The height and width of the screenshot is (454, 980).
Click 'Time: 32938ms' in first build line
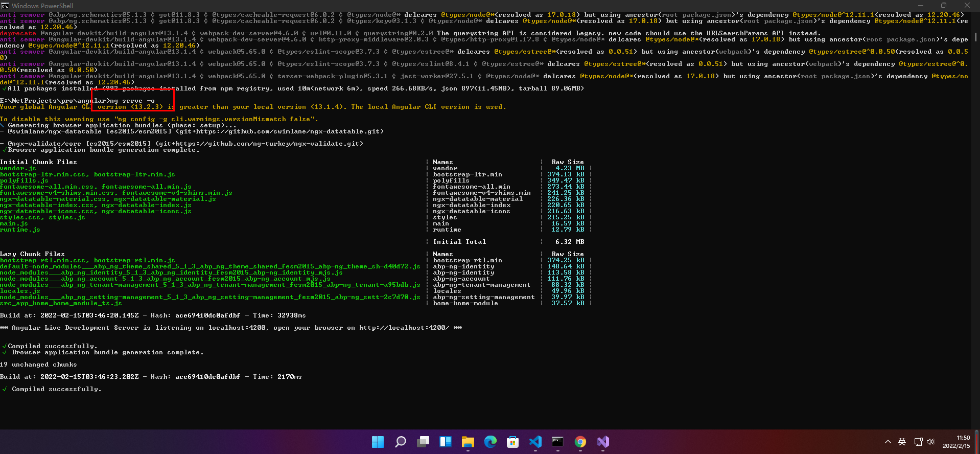click(279, 315)
